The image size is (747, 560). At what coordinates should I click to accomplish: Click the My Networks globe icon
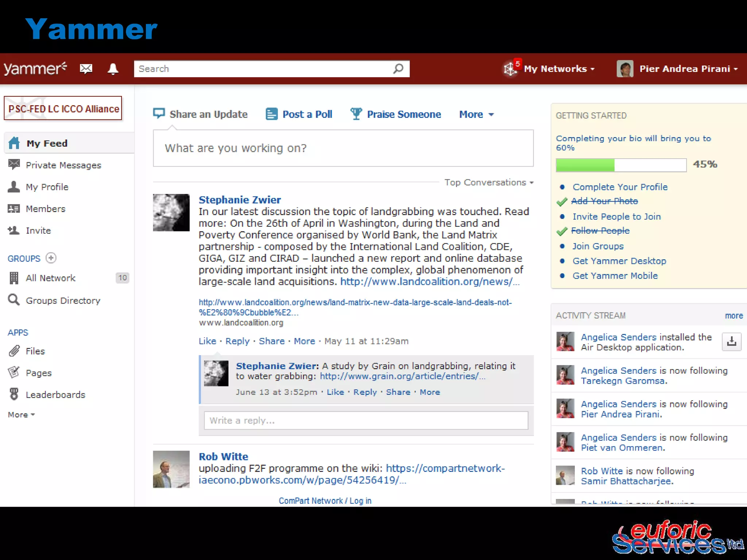(510, 69)
